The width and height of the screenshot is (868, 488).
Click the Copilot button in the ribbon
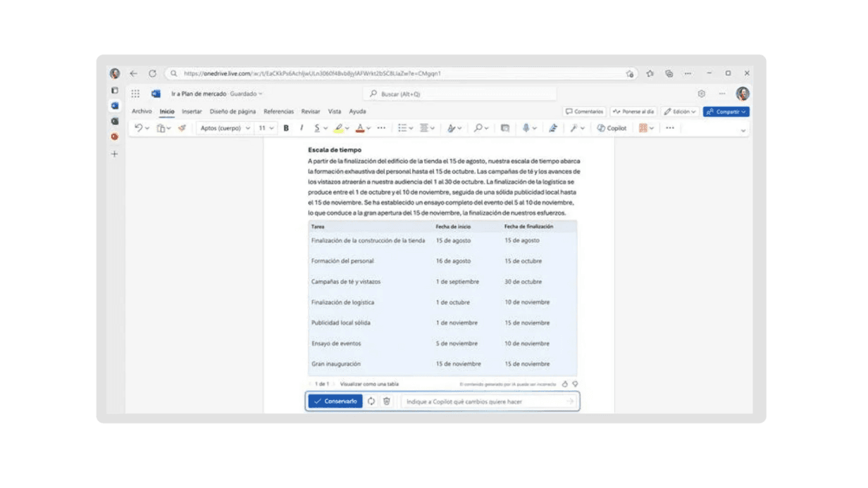(612, 128)
